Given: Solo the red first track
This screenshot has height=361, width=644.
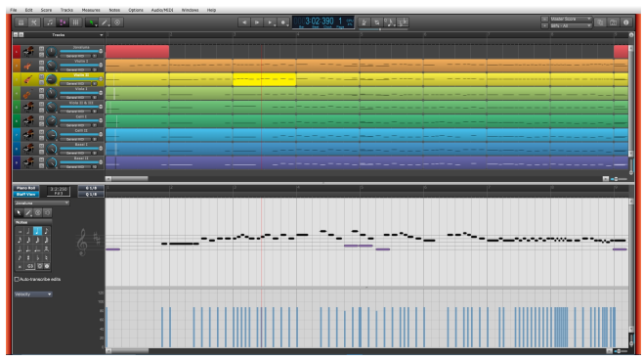Looking at the screenshot, I should coord(41,55).
